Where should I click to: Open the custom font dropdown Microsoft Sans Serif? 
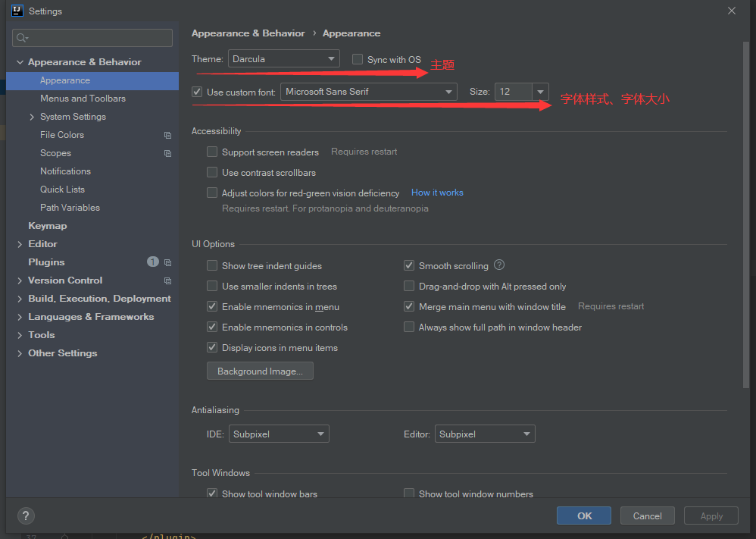click(x=368, y=92)
